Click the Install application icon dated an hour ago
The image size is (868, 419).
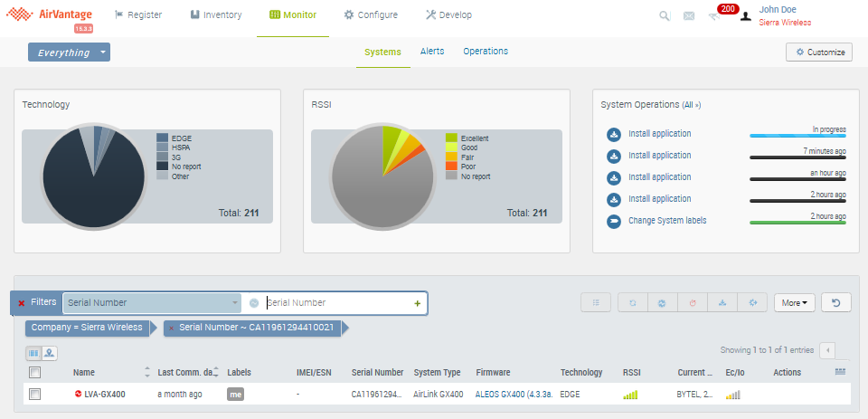(613, 178)
